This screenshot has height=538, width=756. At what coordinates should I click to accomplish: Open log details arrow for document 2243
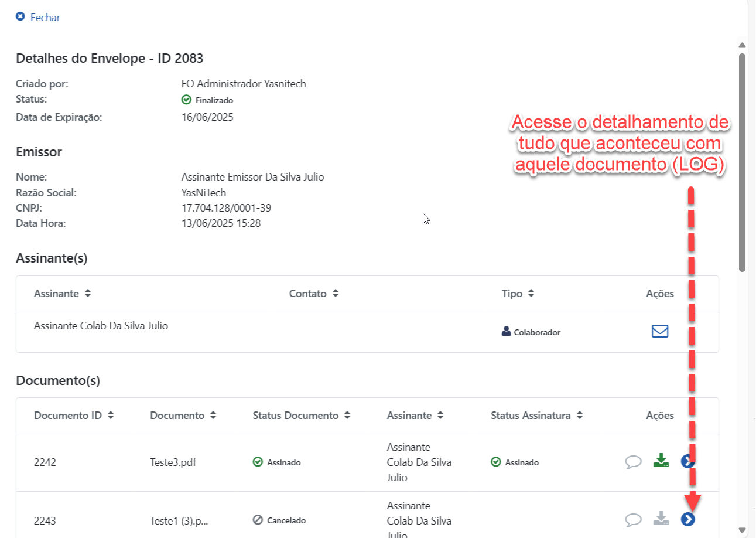688,519
